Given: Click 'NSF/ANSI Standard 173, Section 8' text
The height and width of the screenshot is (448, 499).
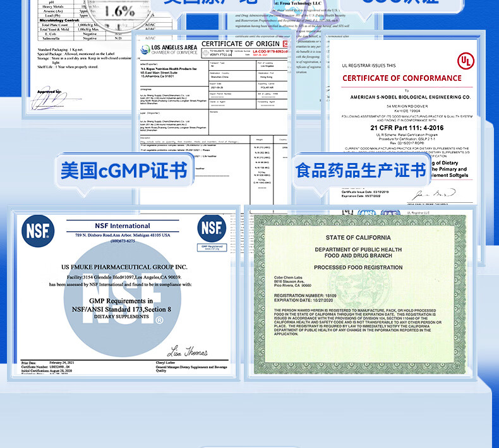Looking at the screenshot, I should (x=121, y=309).
